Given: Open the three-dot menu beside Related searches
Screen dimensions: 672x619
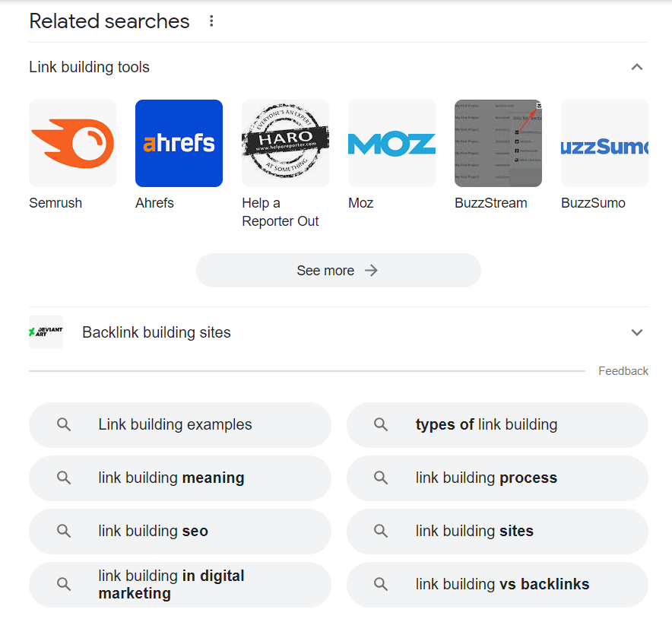Looking at the screenshot, I should point(211,21).
